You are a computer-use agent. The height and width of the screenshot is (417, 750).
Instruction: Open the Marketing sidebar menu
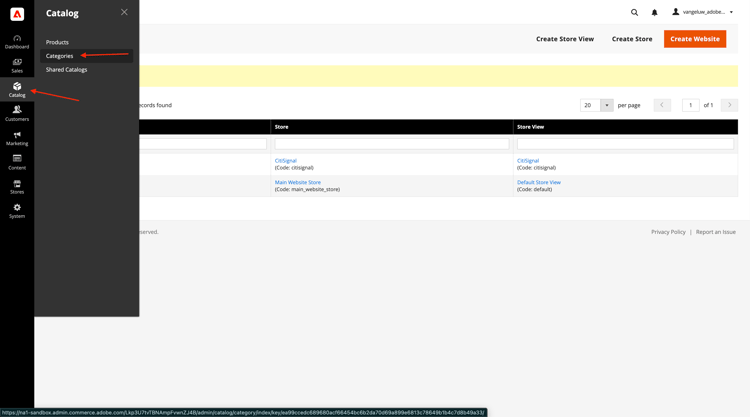coord(17,139)
